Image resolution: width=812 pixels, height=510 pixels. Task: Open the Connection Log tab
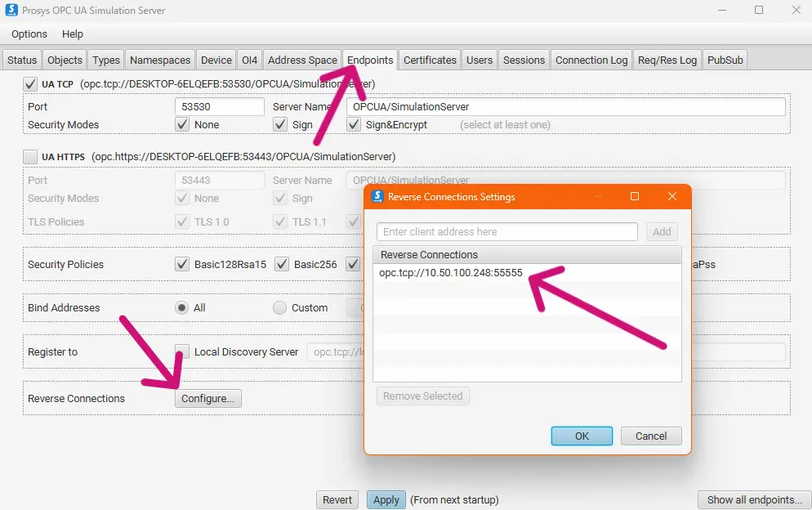click(x=591, y=60)
